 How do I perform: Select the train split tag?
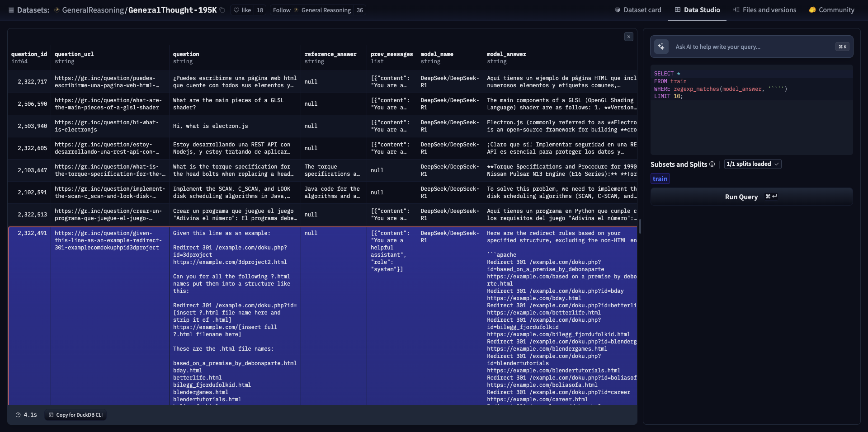click(660, 179)
